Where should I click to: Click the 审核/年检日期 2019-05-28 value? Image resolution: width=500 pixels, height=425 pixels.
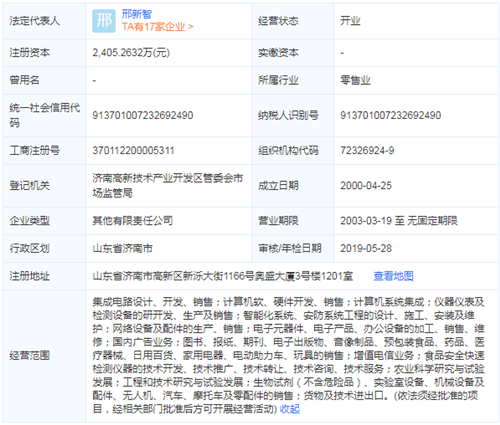[x=366, y=248]
